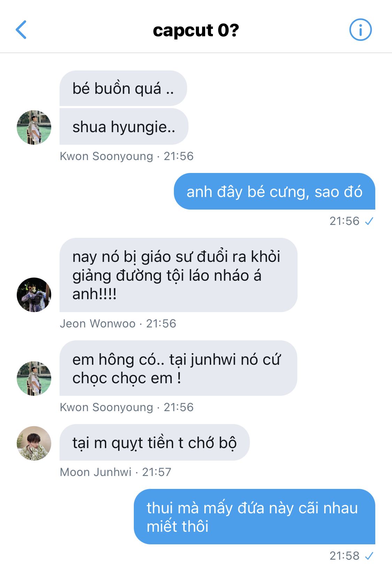This screenshot has width=392, height=567.
Task: Tap Kwon Soonyoung's avatar beside shua hyungie
Action: pyautogui.click(x=34, y=127)
